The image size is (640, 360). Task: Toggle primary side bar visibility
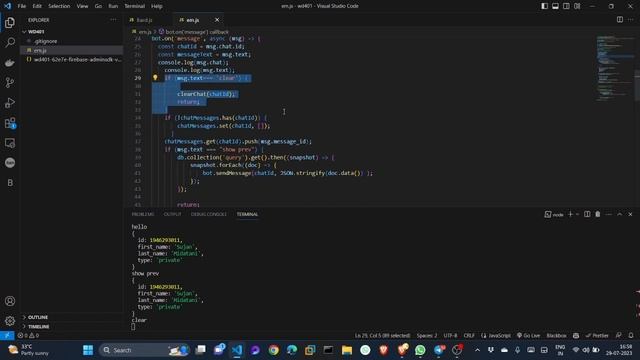[x=544, y=6]
